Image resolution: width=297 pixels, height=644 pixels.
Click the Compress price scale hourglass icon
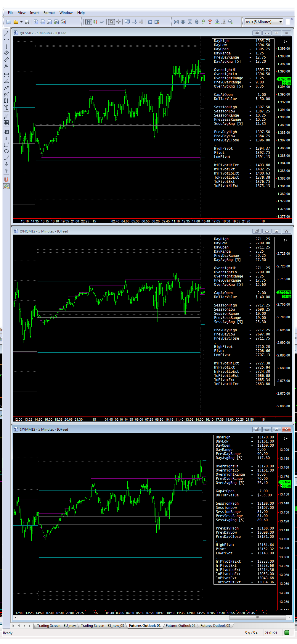pyautogui.click(x=190, y=22)
